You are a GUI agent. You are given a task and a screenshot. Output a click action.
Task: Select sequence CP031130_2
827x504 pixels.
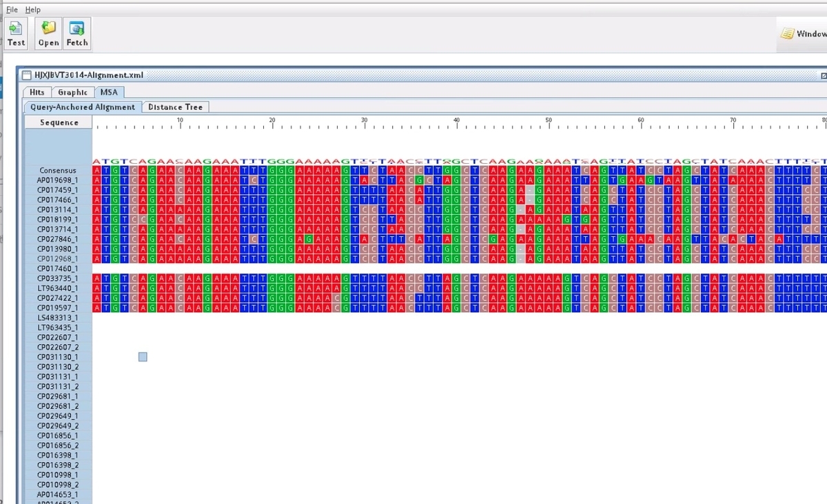click(58, 366)
